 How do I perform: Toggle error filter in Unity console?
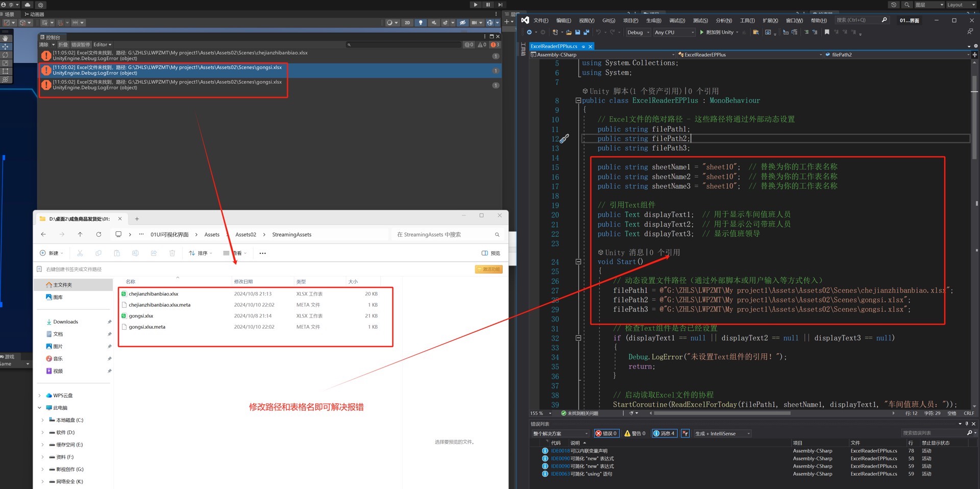[495, 45]
